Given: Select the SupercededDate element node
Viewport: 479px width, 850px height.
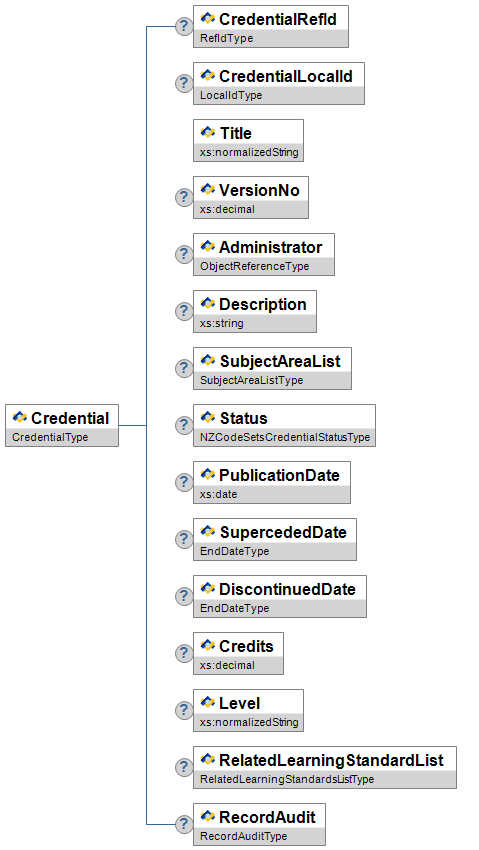Looking at the screenshot, I should pyautogui.click(x=275, y=539).
